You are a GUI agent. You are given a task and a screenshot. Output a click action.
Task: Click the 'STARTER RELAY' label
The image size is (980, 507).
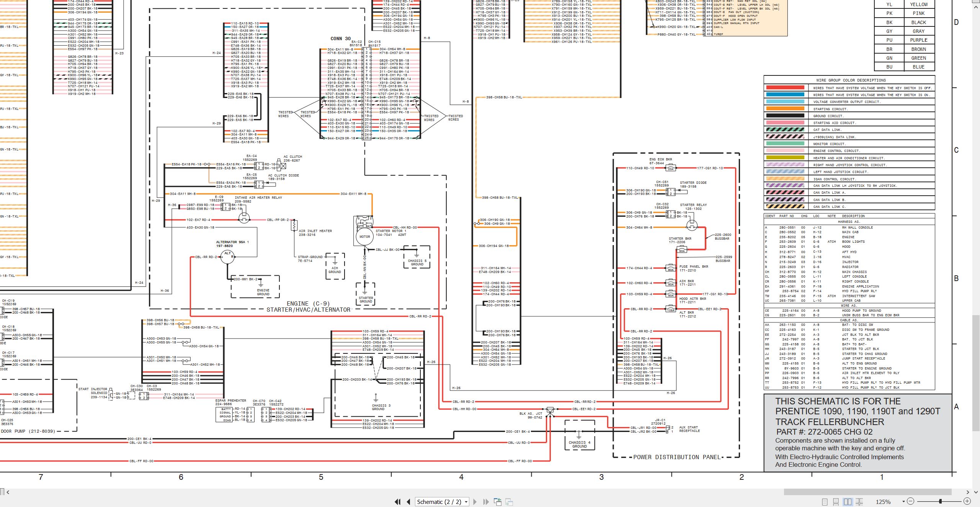(693, 205)
